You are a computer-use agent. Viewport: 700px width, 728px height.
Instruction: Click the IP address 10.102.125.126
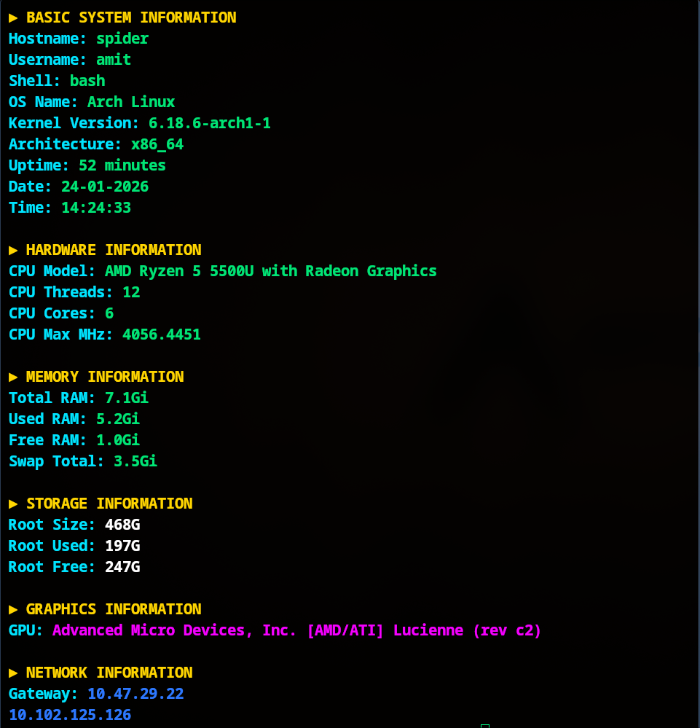pyautogui.click(x=69, y=714)
